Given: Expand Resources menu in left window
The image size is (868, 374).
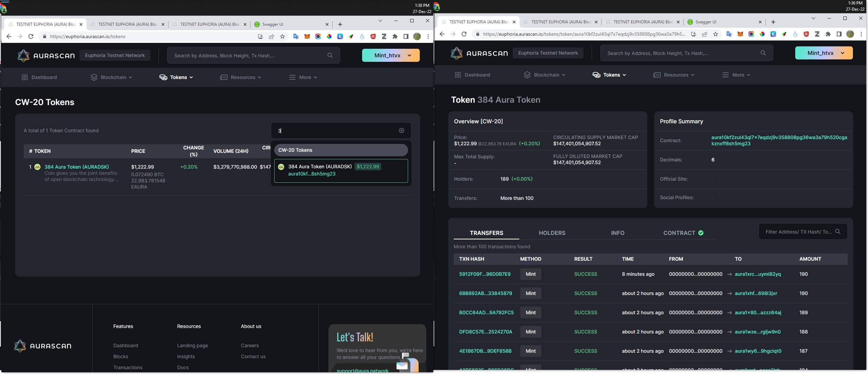Looking at the screenshot, I should (241, 77).
